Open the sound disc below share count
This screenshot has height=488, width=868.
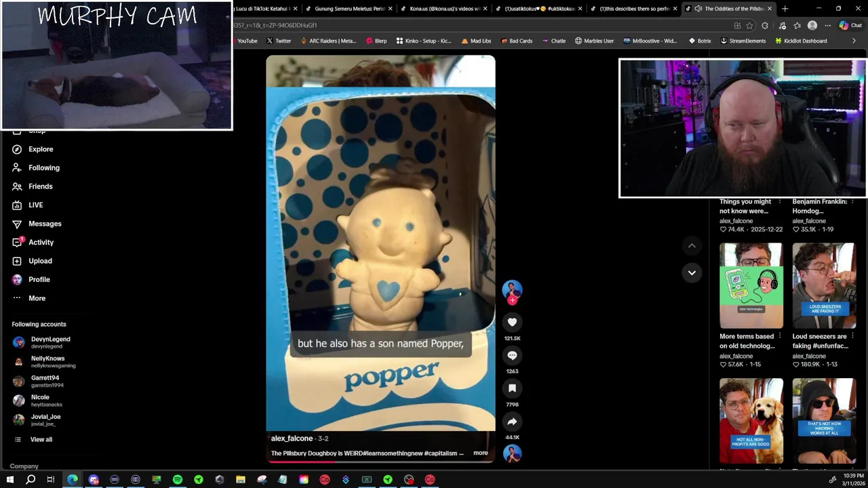click(512, 454)
